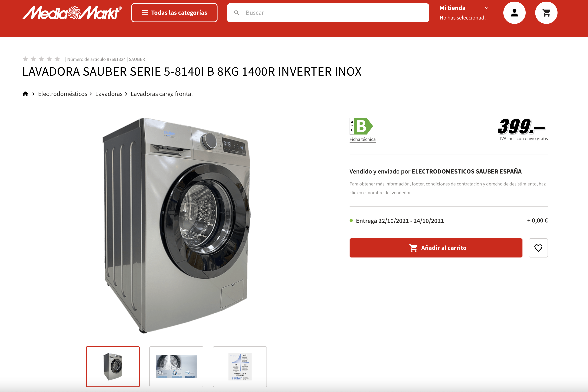Open seller ELECTRODOMESTICOS SAUBER ESPAÑA link
The image size is (588, 392).
click(x=467, y=172)
